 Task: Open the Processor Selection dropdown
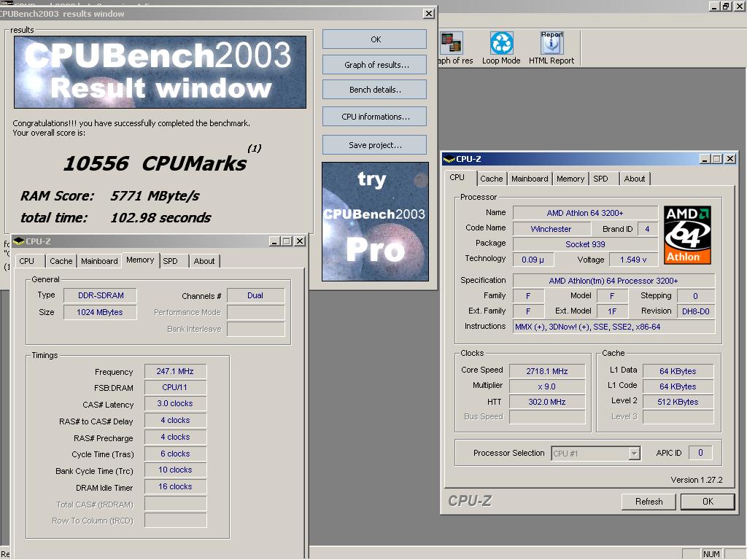(x=595, y=454)
